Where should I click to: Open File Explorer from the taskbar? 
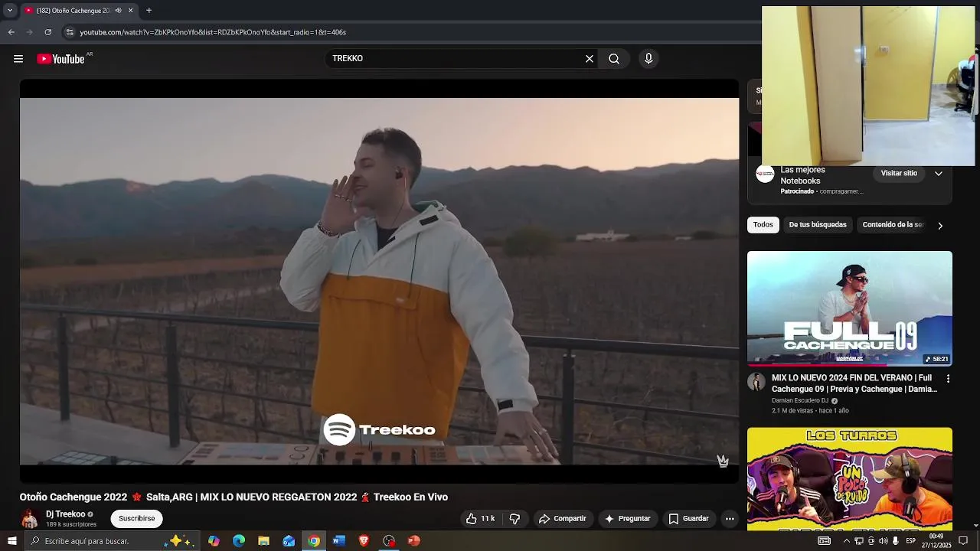tap(263, 541)
